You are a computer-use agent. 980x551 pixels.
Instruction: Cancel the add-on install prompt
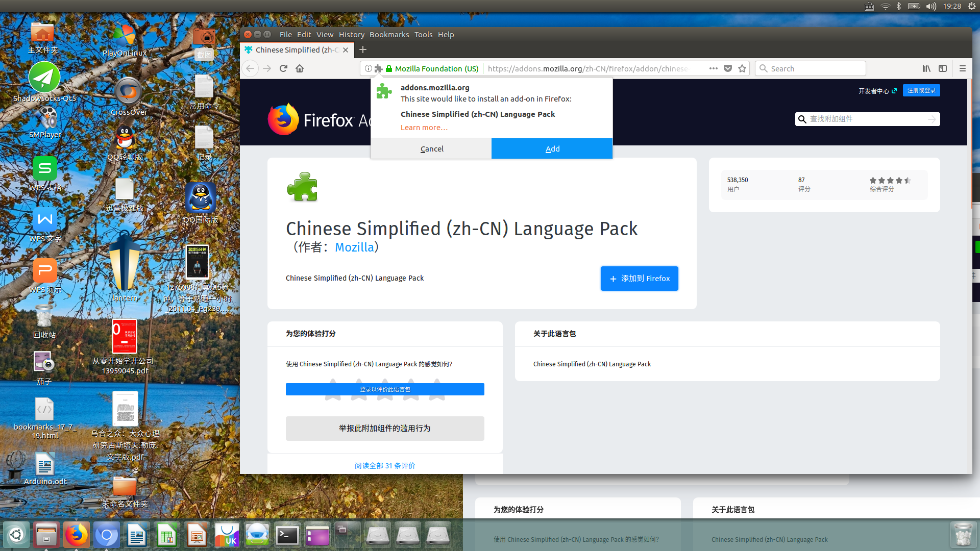[x=431, y=148]
